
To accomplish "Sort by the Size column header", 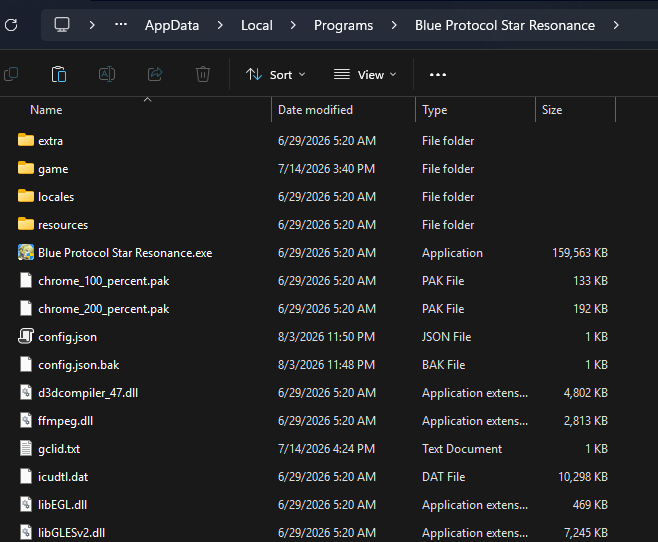I will [552, 110].
